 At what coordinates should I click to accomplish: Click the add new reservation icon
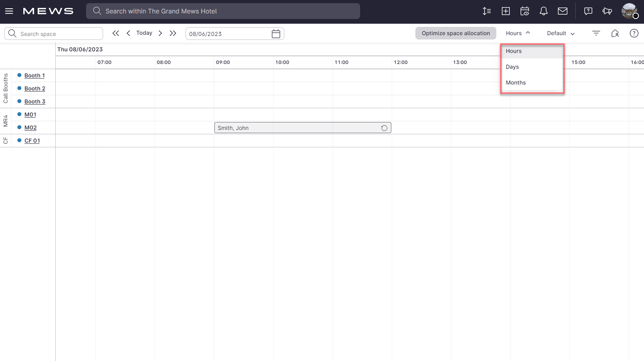(x=505, y=11)
